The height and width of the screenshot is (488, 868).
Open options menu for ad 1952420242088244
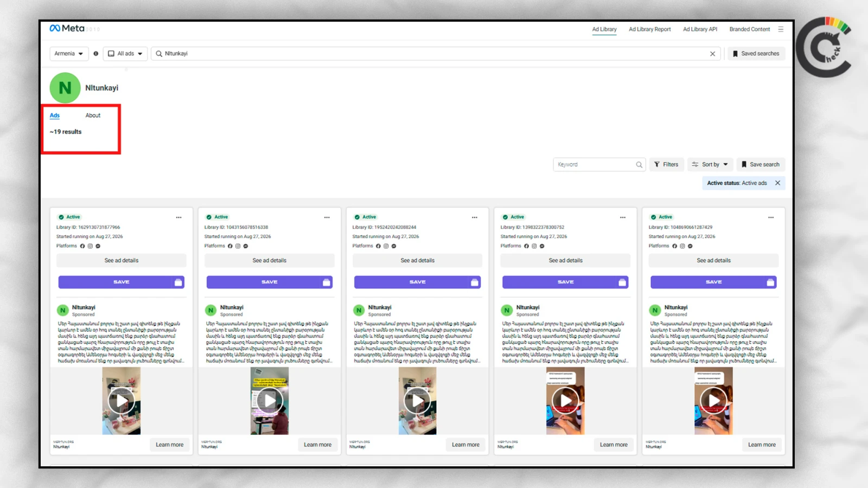tap(475, 217)
